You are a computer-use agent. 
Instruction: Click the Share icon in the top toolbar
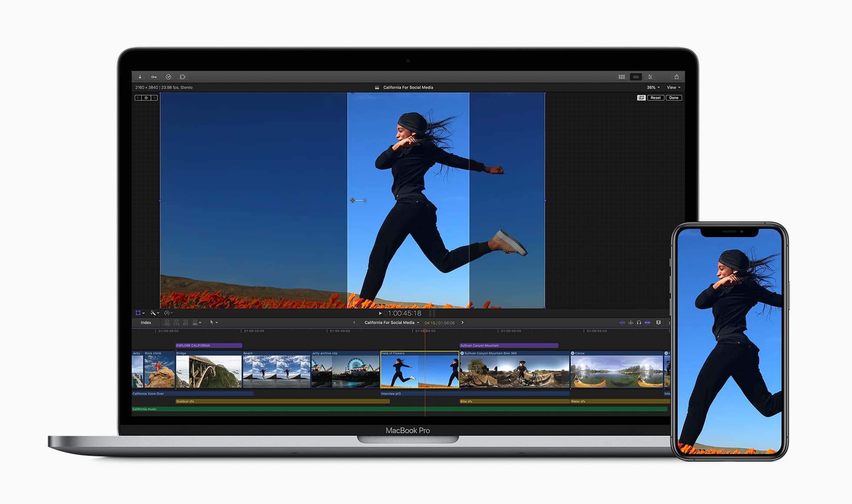pyautogui.click(x=676, y=76)
